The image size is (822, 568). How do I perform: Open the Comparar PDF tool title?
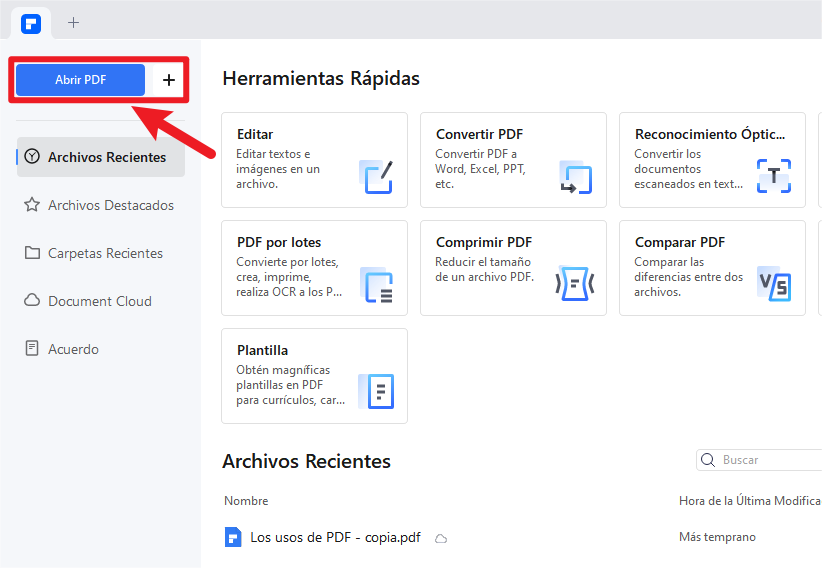(680, 242)
